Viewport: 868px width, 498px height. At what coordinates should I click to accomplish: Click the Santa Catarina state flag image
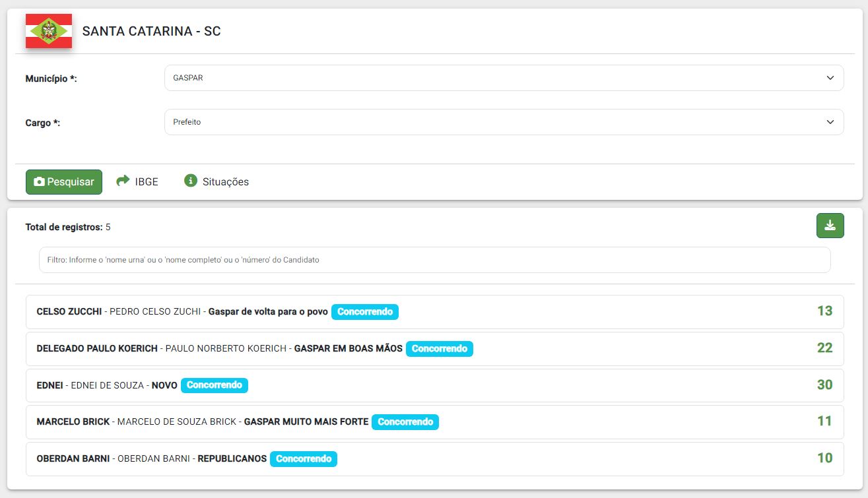(x=49, y=31)
